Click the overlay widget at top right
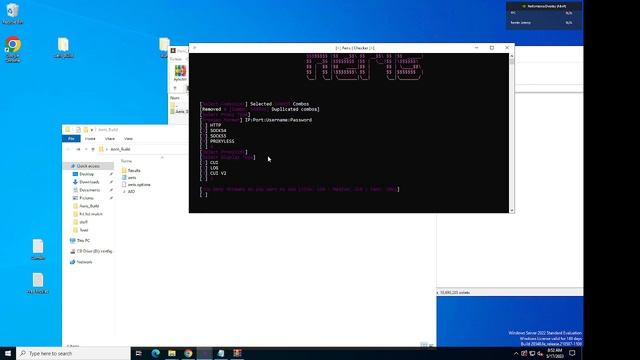The image size is (640, 360). point(544,15)
